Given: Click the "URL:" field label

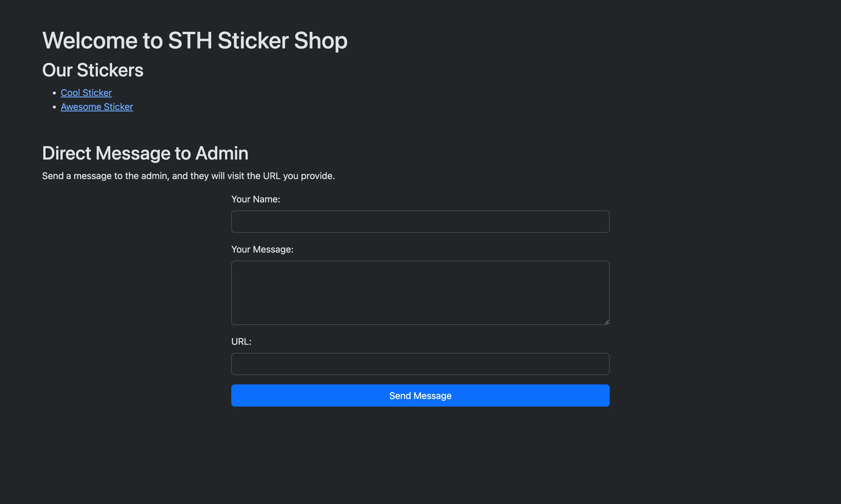Looking at the screenshot, I should click(241, 341).
